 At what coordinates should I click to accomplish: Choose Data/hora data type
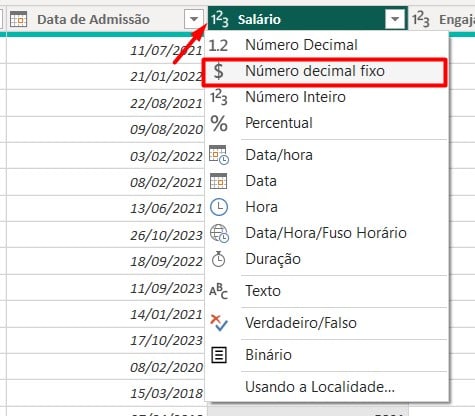(327, 155)
